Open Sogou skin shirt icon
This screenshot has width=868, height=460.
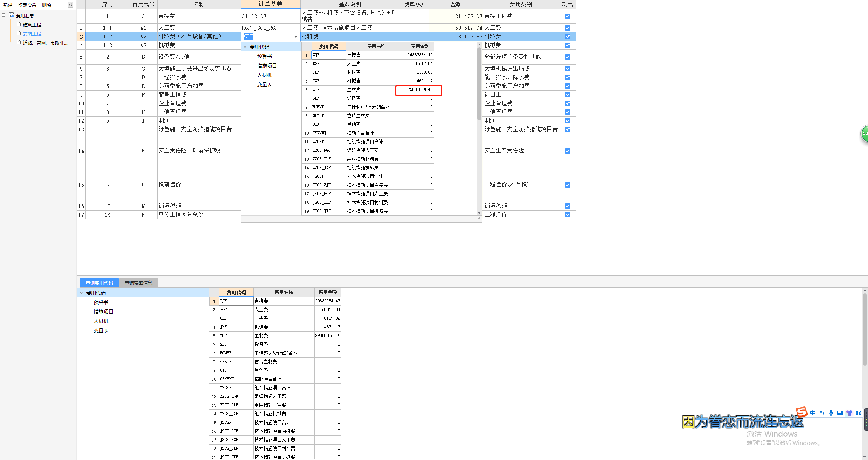[849, 413]
